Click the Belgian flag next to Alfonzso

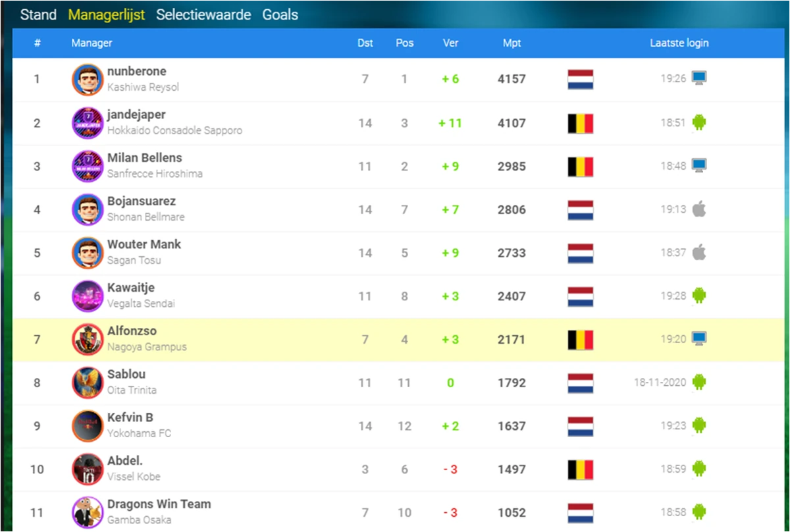(580, 340)
